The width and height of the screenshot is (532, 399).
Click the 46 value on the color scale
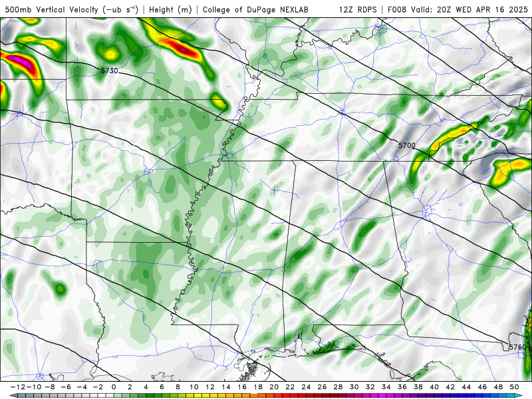coord(482,387)
